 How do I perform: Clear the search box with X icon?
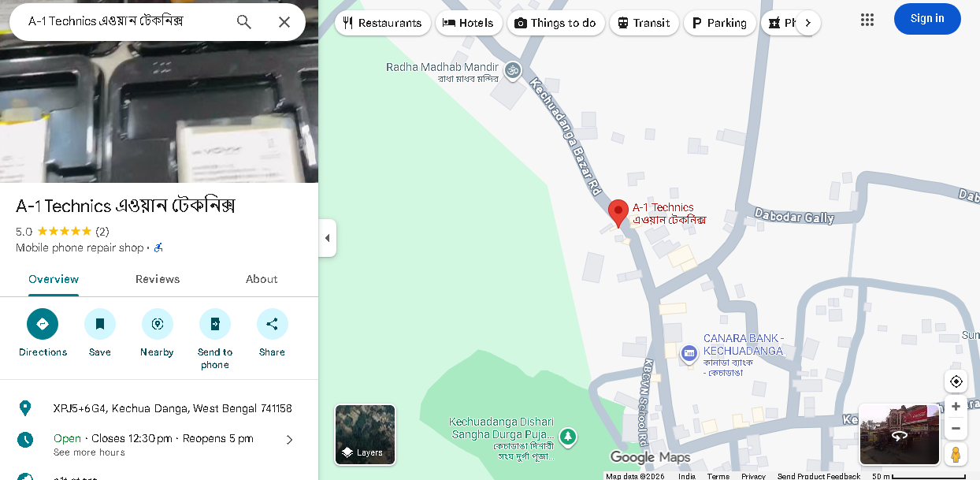[284, 22]
